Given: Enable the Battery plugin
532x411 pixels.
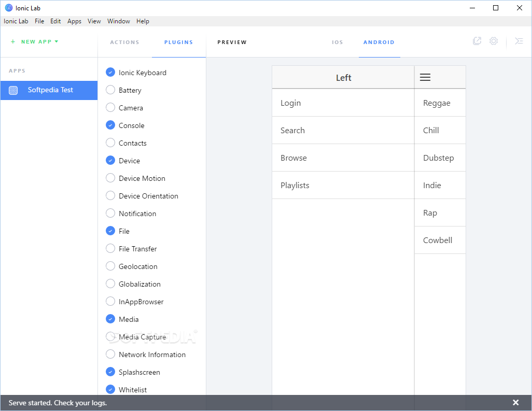Looking at the screenshot, I should point(110,90).
